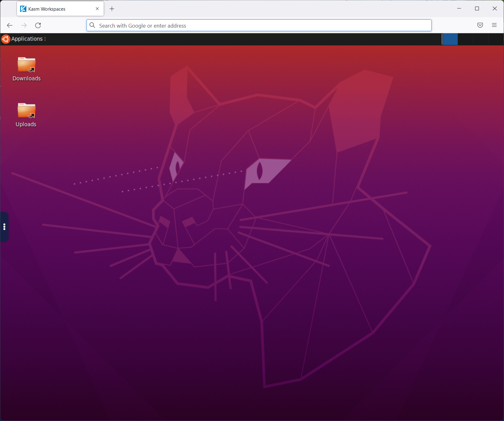The image size is (504, 421).
Task: Go forward to the next page
Action: click(24, 25)
